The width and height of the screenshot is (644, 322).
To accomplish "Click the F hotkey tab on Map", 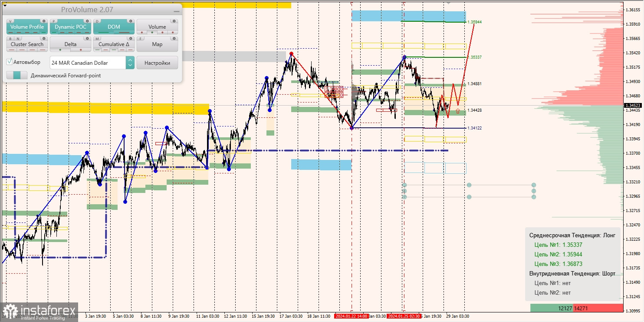I will click(140, 38).
